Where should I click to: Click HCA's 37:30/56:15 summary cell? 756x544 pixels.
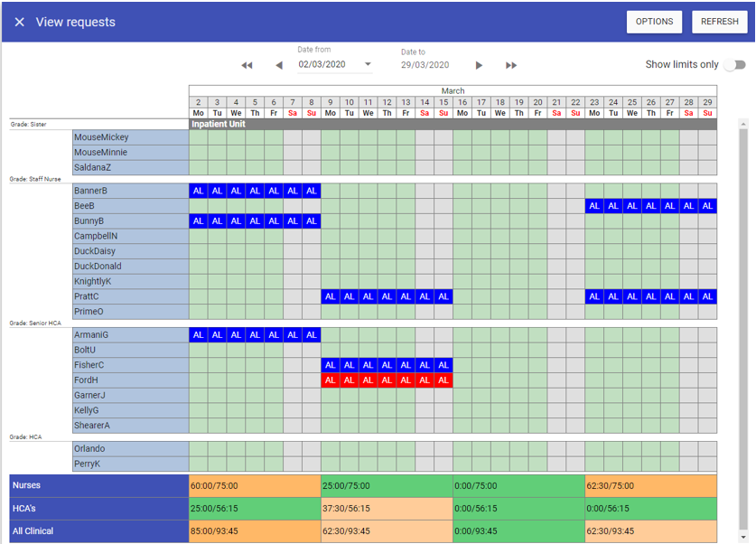[x=386, y=509]
